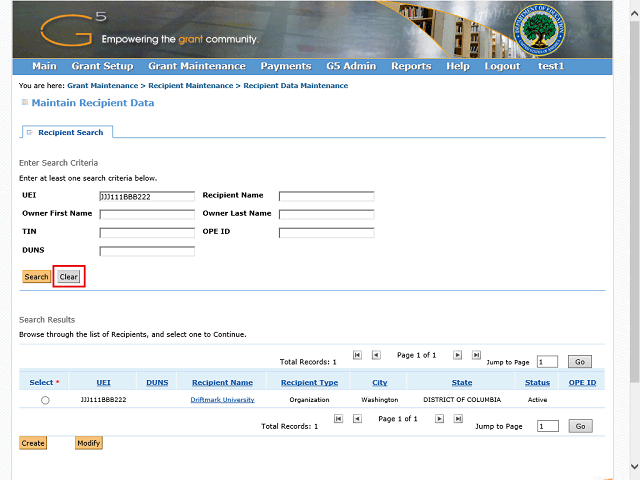Click bottom Jump to Page field
Image resolution: width=640 pixels, height=480 pixels.
pyautogui.click(x=548, y=426)
